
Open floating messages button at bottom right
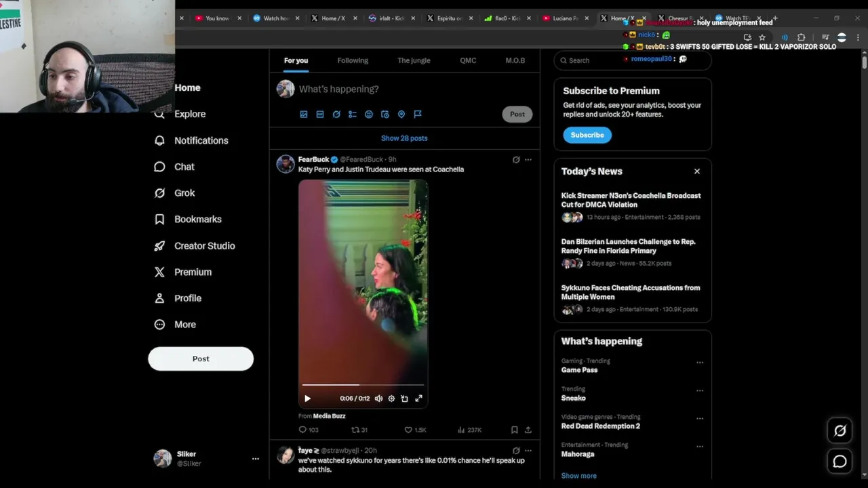coord(840,462)
